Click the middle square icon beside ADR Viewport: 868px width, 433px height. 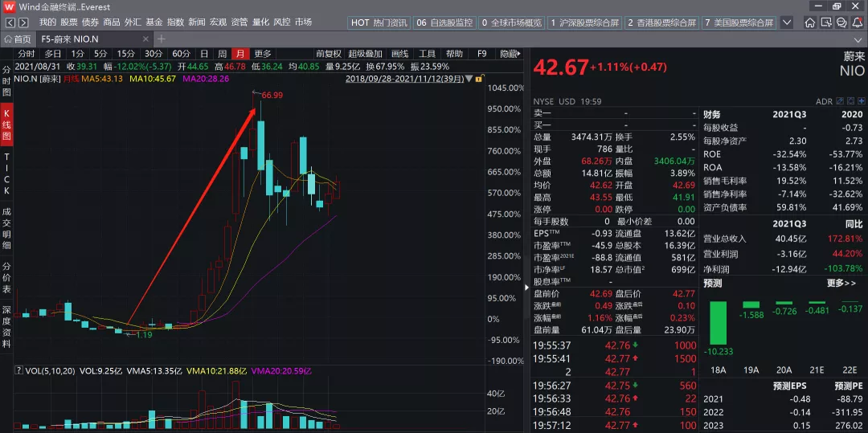click(x=850, y=101)
